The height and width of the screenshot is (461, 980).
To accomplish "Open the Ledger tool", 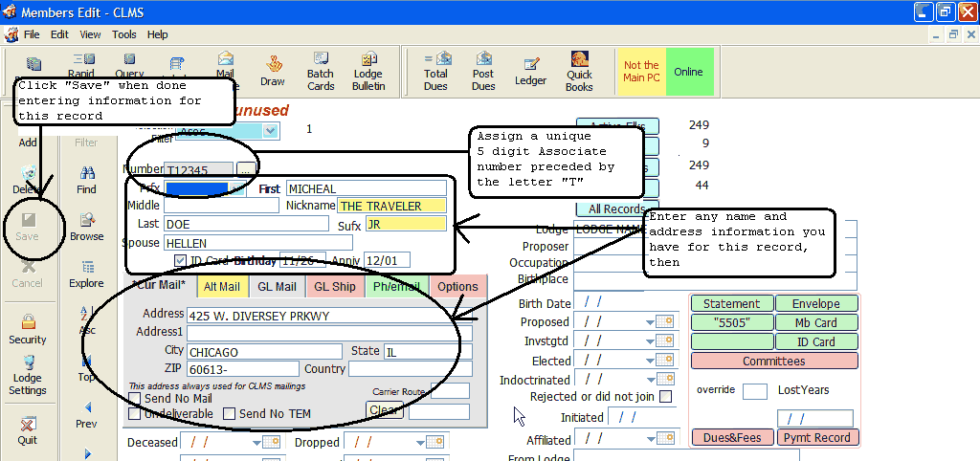I will 530,70.
